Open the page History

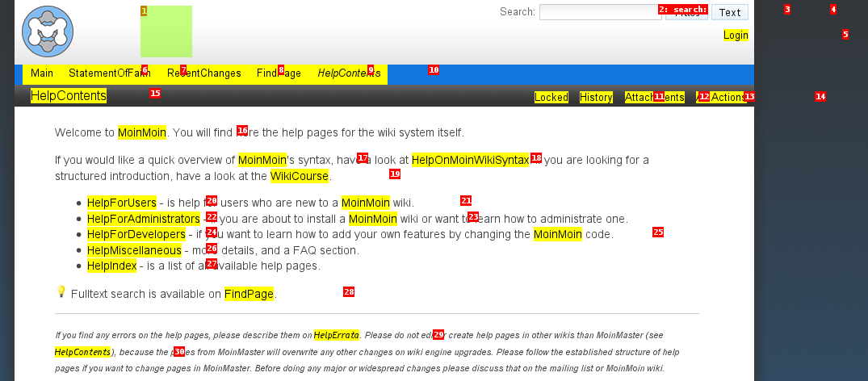596,98
